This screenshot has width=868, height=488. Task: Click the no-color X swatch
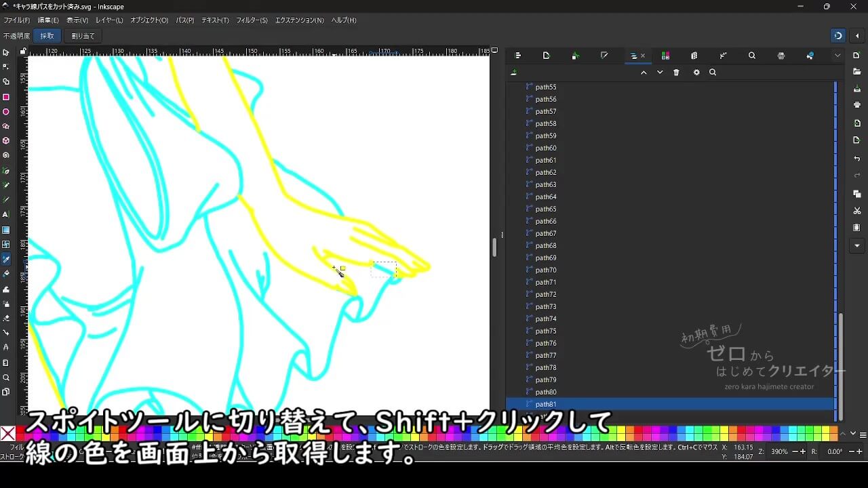point(8,434)
